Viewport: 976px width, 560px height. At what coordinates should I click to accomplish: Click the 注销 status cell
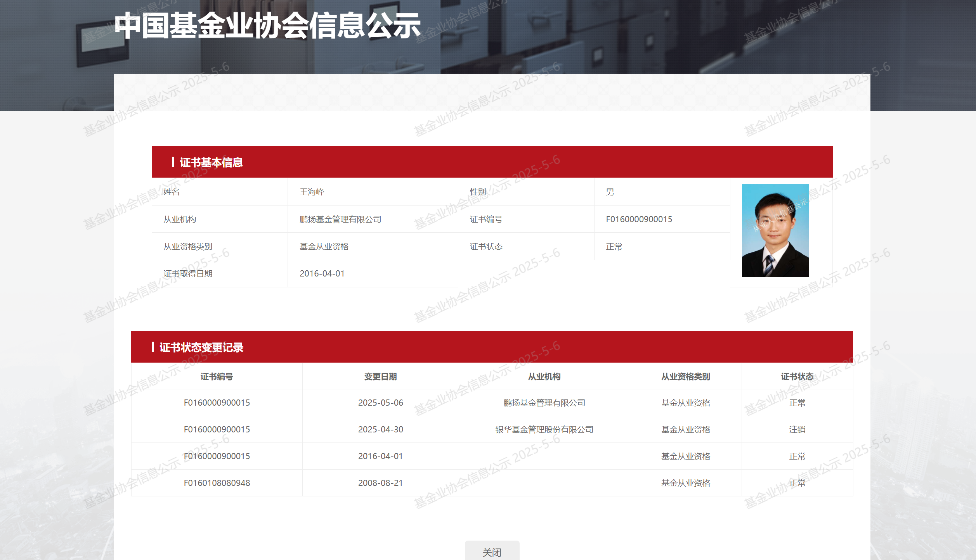coord(797,429)
